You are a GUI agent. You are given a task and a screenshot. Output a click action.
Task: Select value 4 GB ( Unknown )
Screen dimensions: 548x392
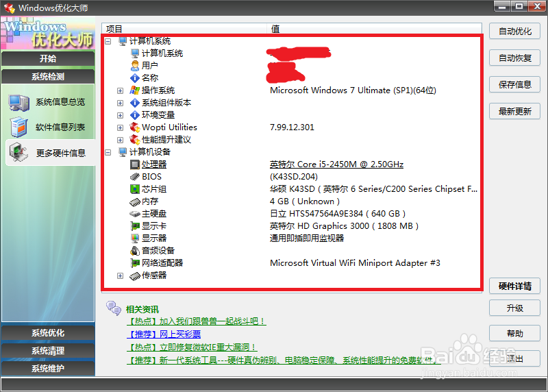305,201
